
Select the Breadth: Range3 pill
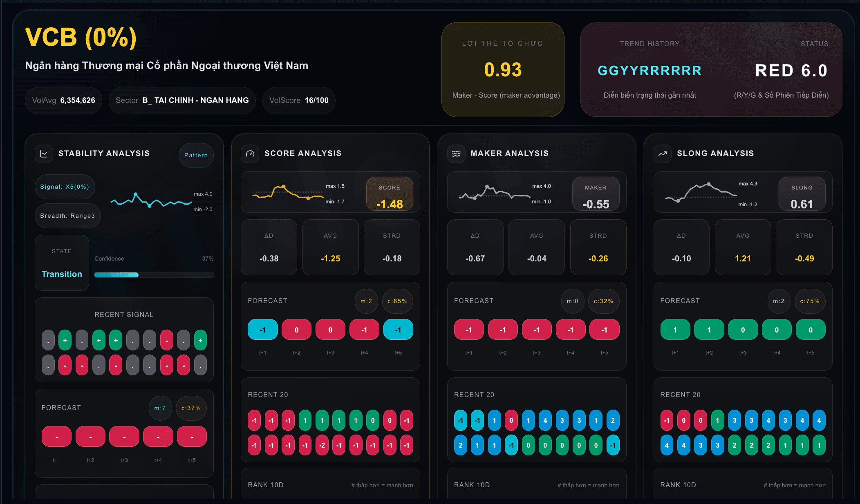67,216
